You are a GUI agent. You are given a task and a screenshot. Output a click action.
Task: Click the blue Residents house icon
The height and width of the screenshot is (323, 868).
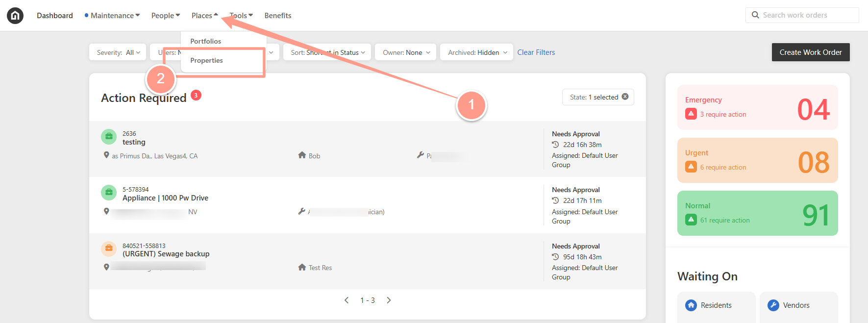point(691,305)
